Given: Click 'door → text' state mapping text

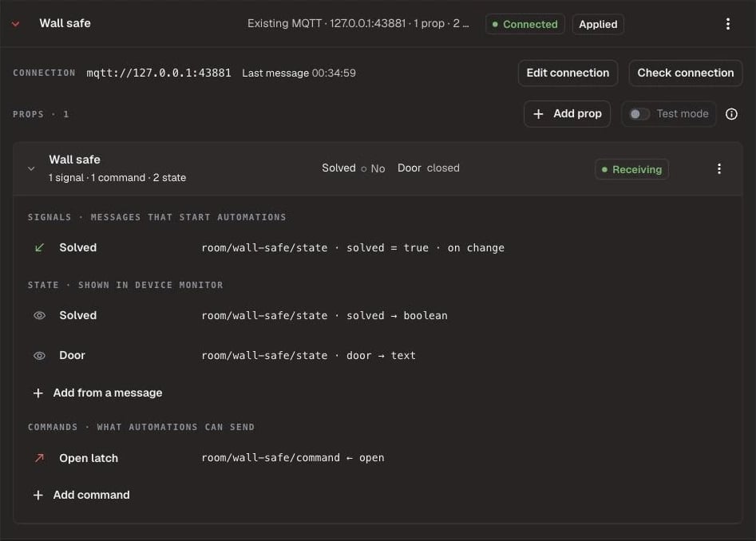Looking at the screenshot, I should coord(381,356).
